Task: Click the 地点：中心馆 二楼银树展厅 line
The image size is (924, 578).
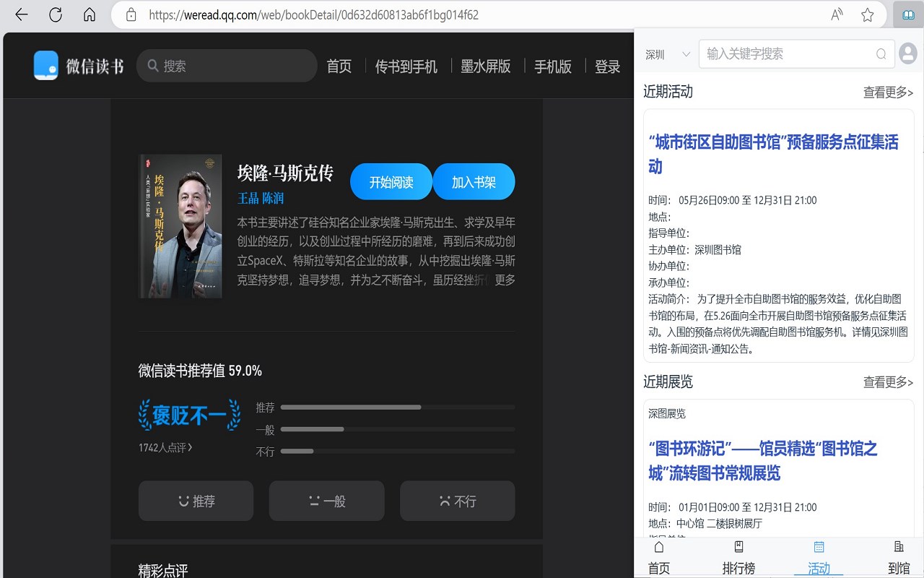Action: [x=705, y=524]
